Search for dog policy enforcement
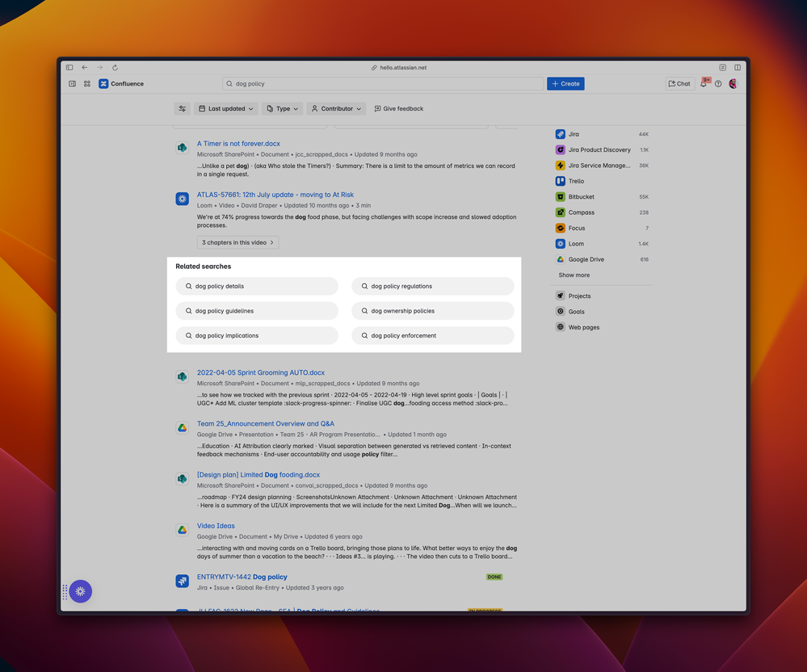 tap(433, 335)
